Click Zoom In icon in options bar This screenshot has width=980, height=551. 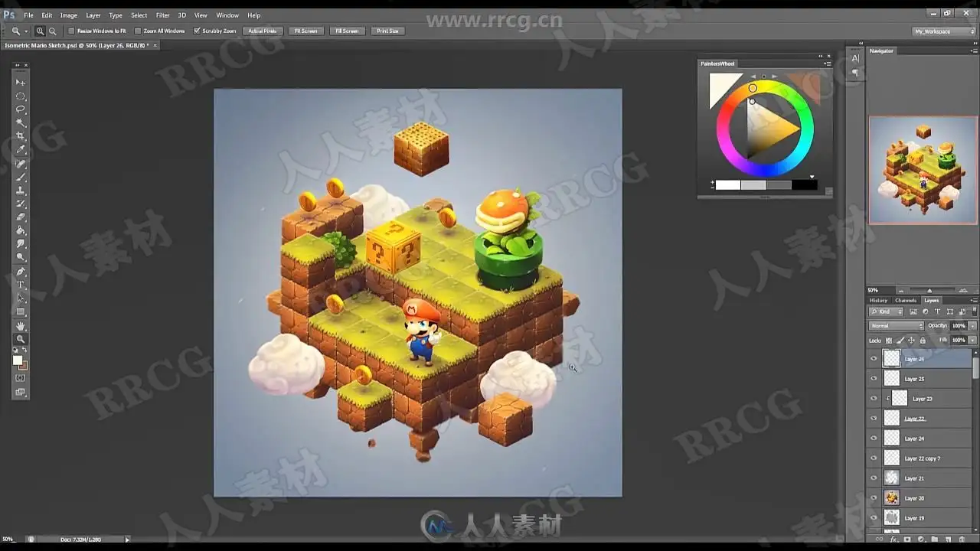(x=40, y=31)
